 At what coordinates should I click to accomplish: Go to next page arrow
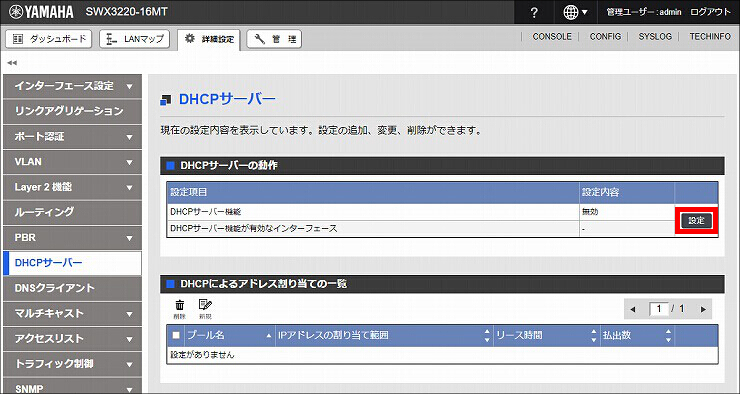[703, 310]
